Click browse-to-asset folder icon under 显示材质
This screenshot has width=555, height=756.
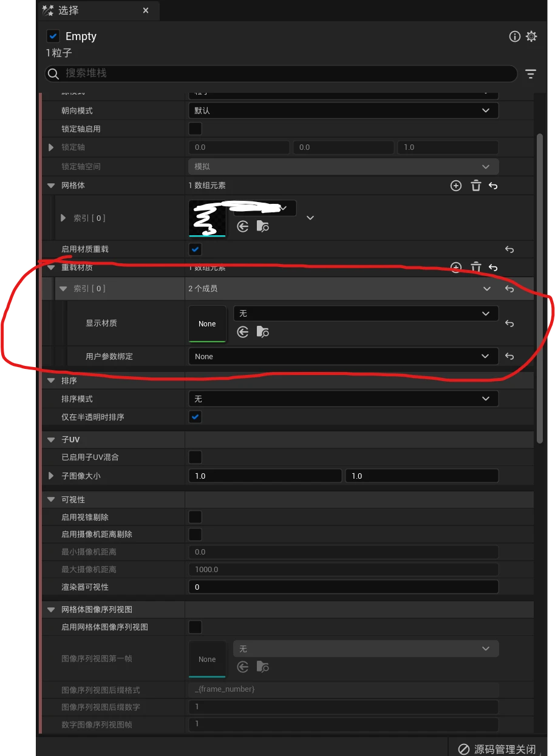(262, 332)
